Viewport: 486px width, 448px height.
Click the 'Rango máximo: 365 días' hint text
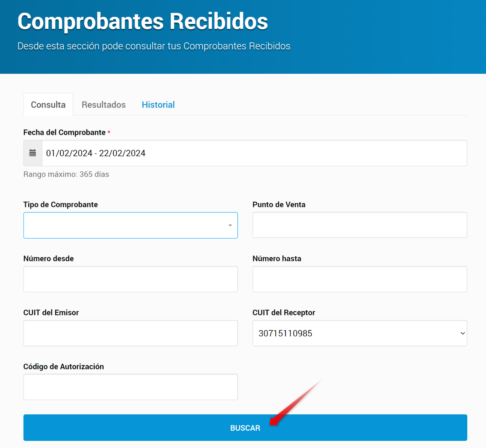click(x=66, y=174)
